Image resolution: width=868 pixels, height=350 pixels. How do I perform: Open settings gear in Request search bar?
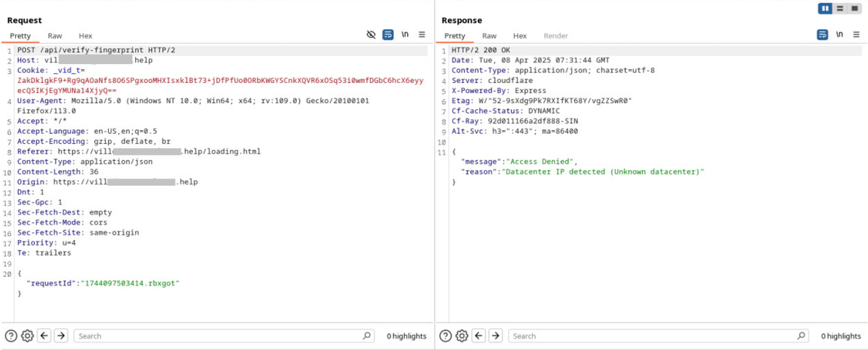point(27,336)
